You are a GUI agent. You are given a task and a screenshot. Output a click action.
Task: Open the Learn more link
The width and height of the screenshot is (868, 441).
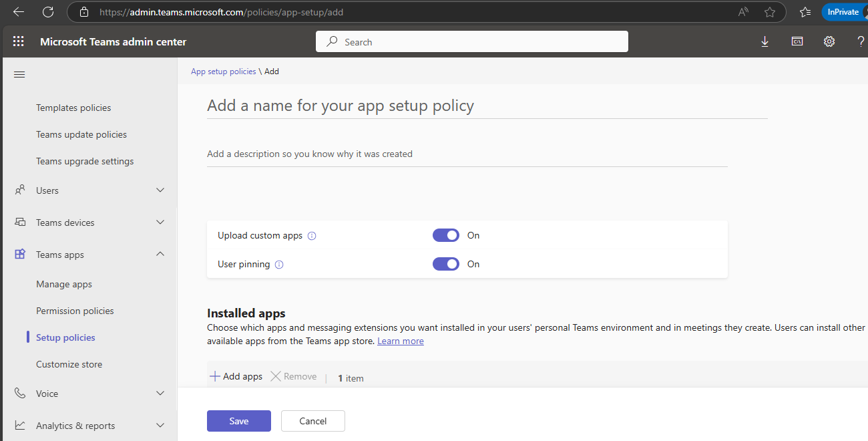(401, 341)
